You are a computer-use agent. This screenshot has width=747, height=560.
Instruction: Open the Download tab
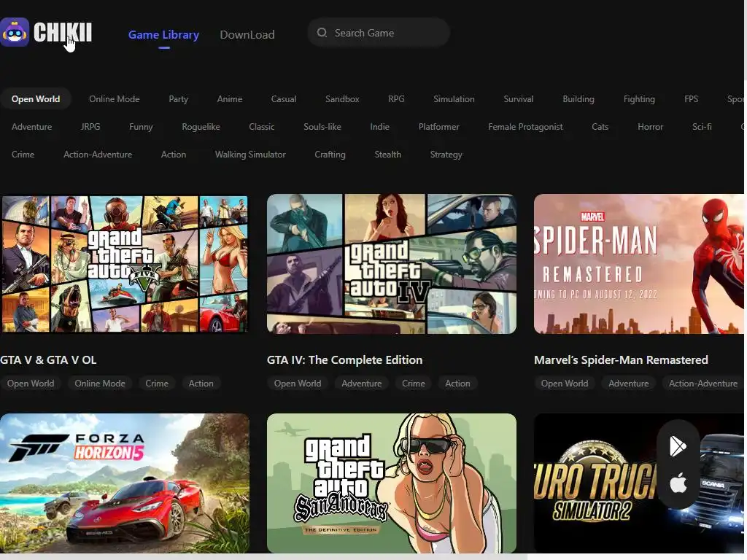point(247,34)
